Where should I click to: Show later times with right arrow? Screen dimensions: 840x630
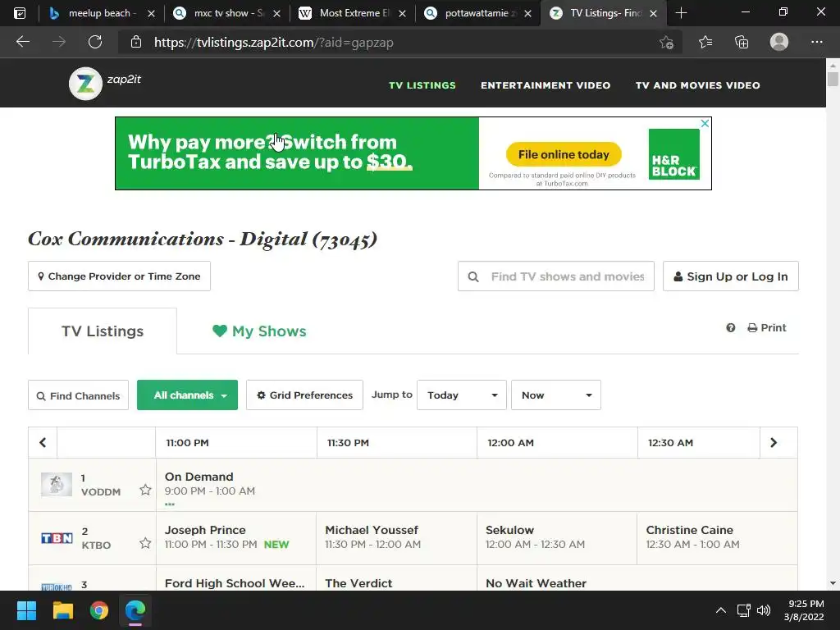click(x=774, y=442)
